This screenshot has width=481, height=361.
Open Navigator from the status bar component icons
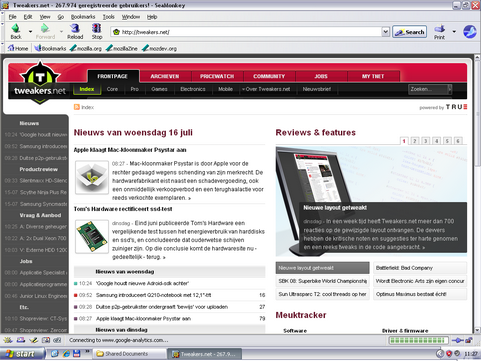coord(8,340)
